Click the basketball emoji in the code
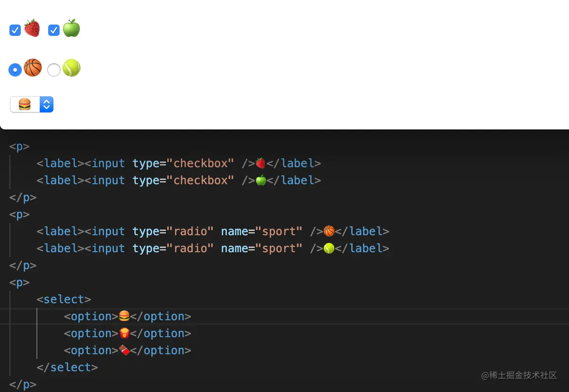 (329, 231)
